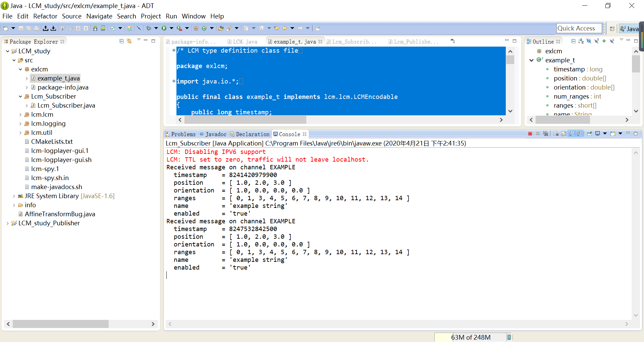
Task: Pin the Console view with the pin icon
Action: 589,133
